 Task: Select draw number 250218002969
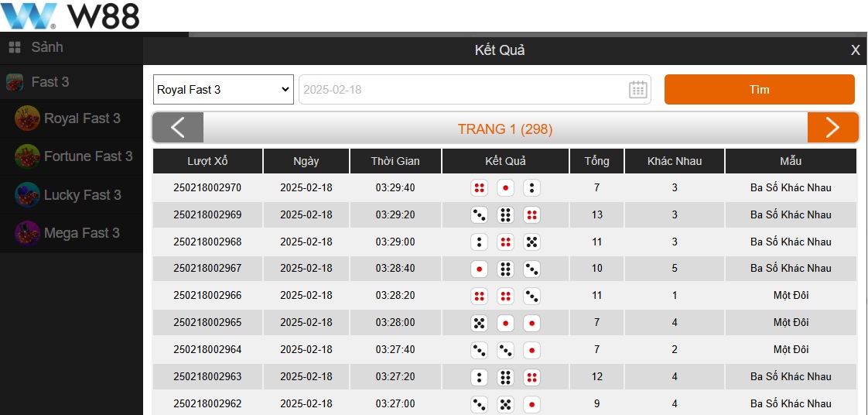point(207,214)
